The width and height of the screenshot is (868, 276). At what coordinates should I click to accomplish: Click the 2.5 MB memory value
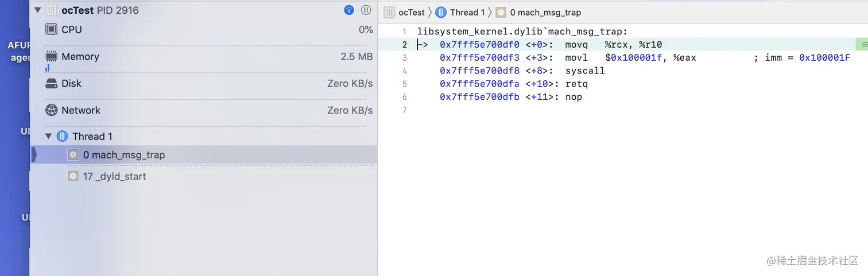[356, 56]
